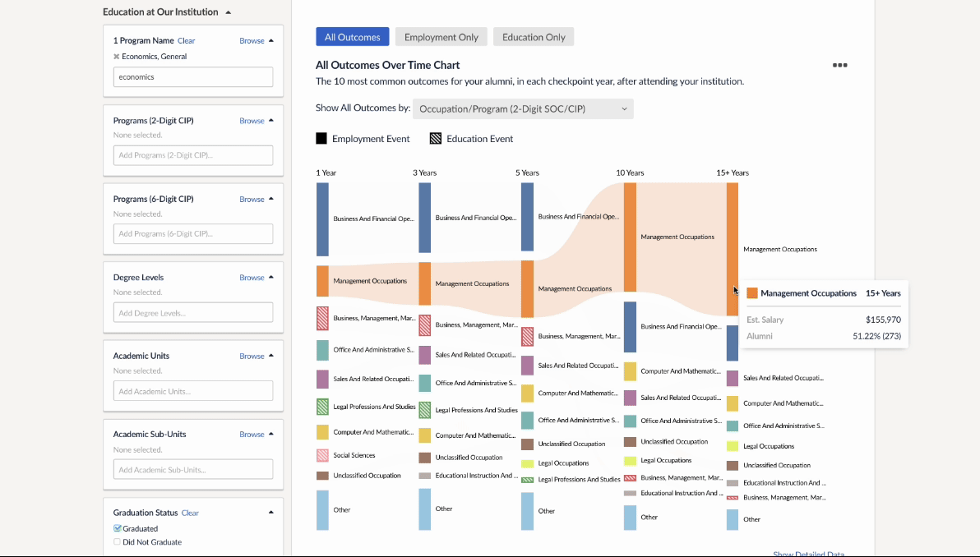Collapse the Degree Levels filter panel

(x=271, y=278)
